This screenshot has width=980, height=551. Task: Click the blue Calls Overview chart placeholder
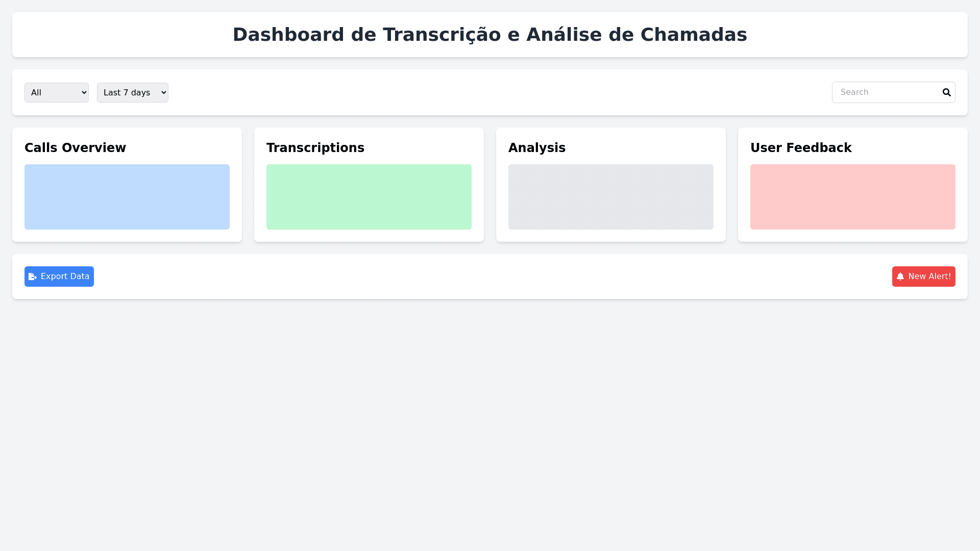click(127, 197)
